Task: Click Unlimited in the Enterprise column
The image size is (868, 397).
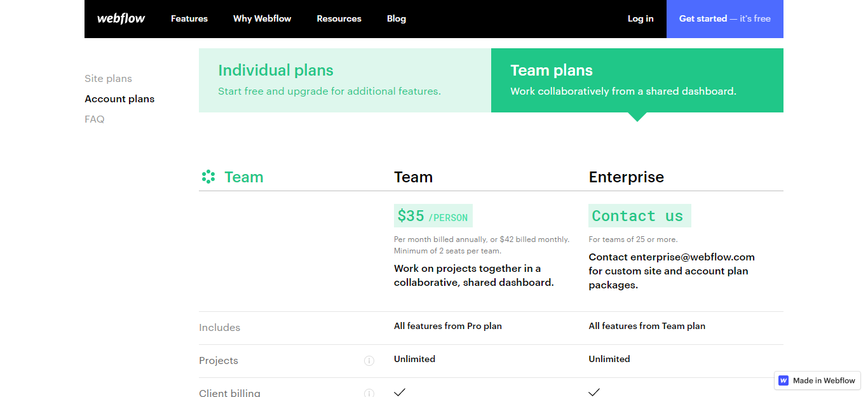Action: click(609, 359)
